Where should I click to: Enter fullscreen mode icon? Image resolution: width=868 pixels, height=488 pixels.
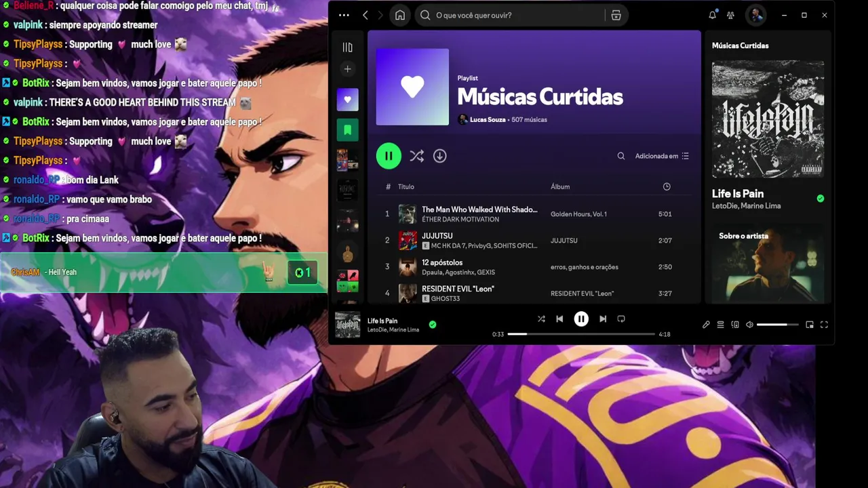[824, 325]
